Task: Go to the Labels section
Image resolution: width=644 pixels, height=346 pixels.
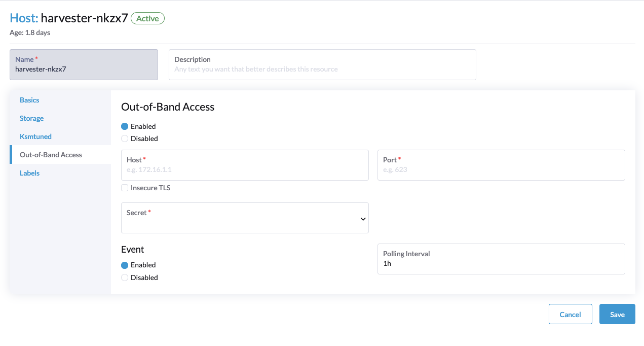Action: (x=29, y=173)
